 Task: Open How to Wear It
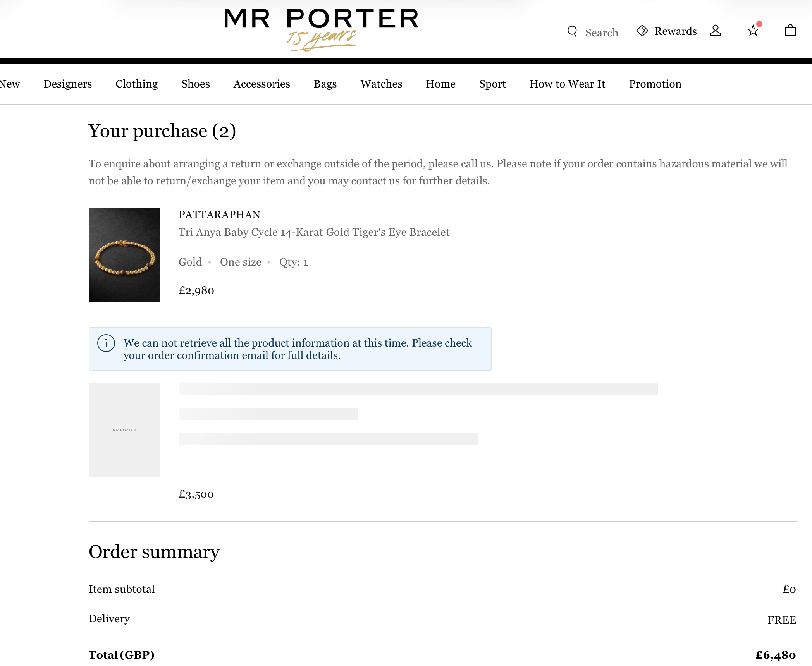568,84
